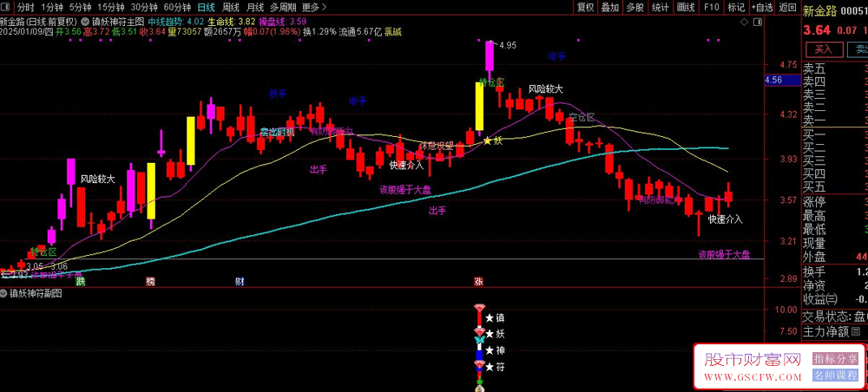Add stock via +自选 button
Screen dimensions: 868x392
[762, 8]
